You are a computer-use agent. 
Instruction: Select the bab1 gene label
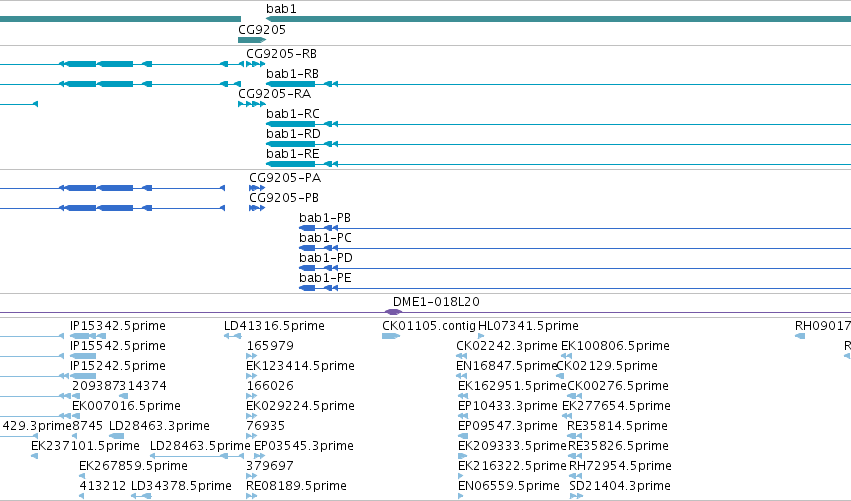pos(281,9)
